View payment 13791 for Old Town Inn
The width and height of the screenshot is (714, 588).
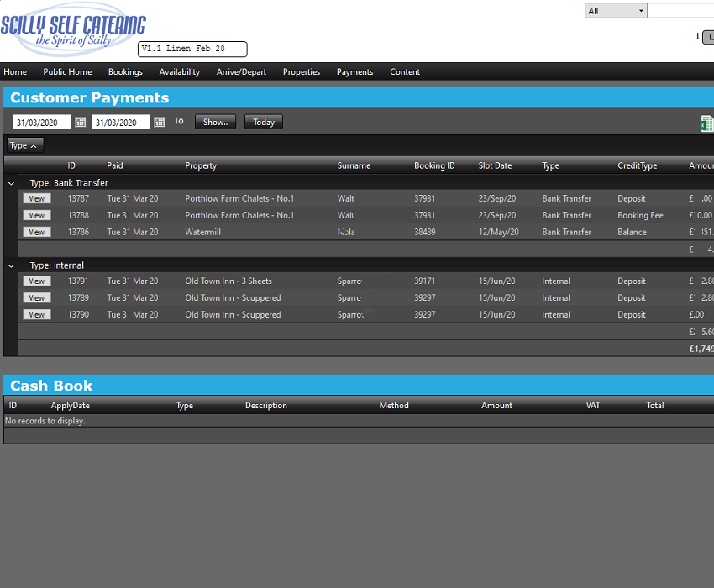[x=37, y=281]
